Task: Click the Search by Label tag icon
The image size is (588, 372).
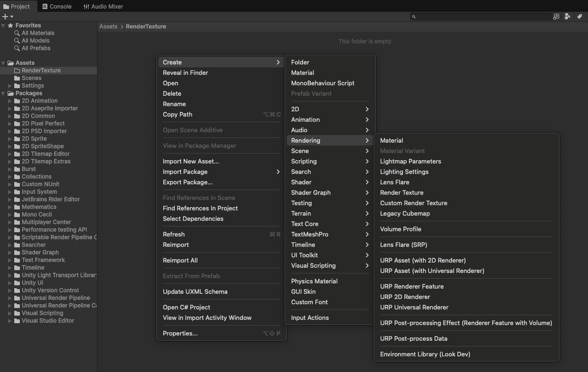Action: pos(579,17)
